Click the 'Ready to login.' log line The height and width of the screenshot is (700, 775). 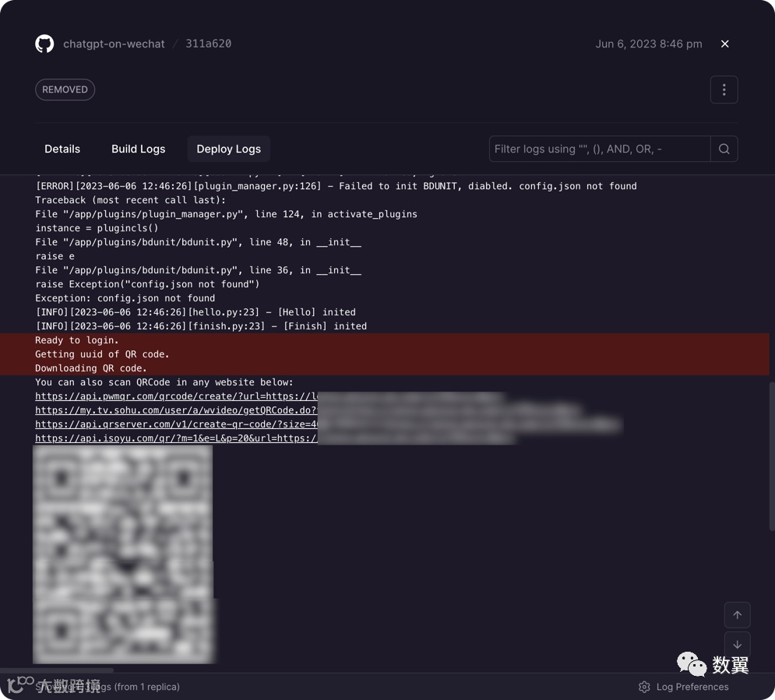76,339
